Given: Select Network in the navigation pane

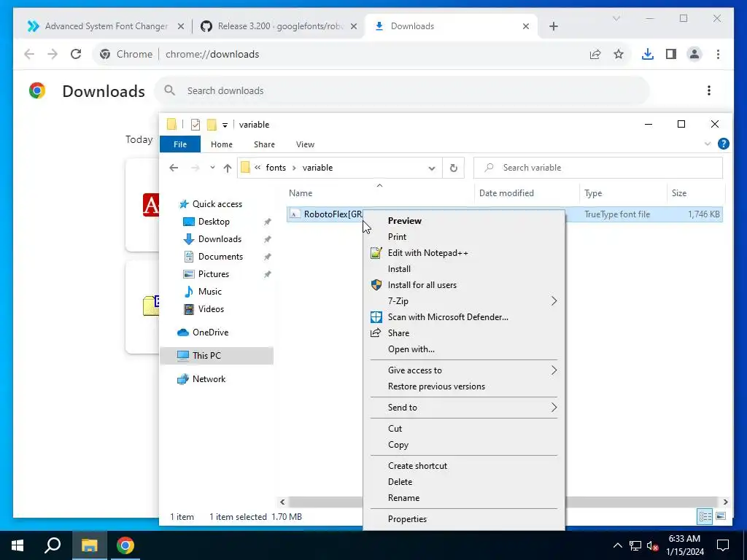Looking at the screenshot, I should pos(209,379).
